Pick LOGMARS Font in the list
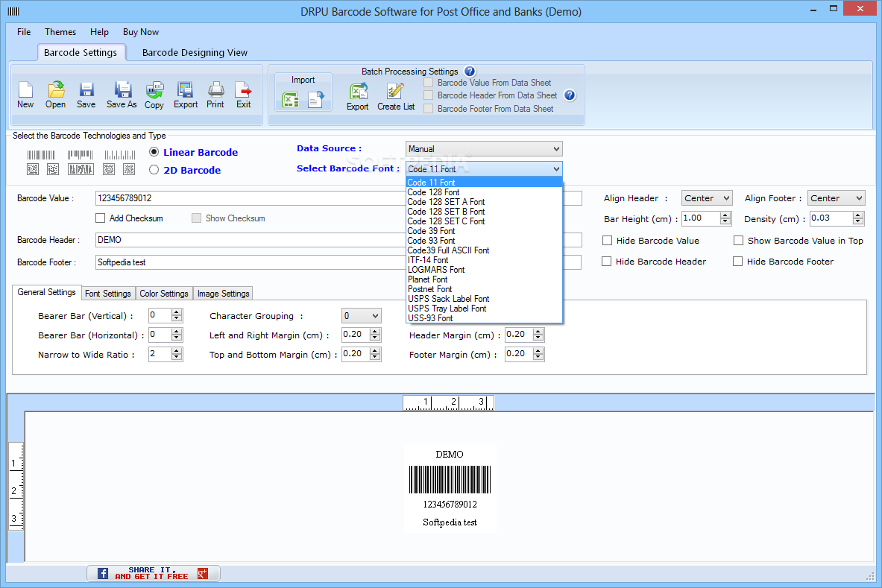The width and height of the screenshot is (882, 588). [485, 270]
